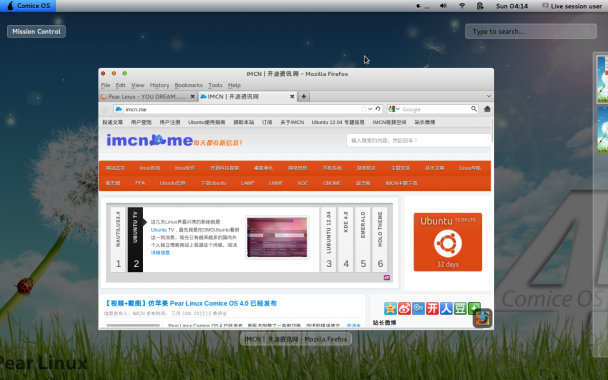The image size is (608, 380).
Task: Open Firefox Edit menu
Action: coord(121,85)
